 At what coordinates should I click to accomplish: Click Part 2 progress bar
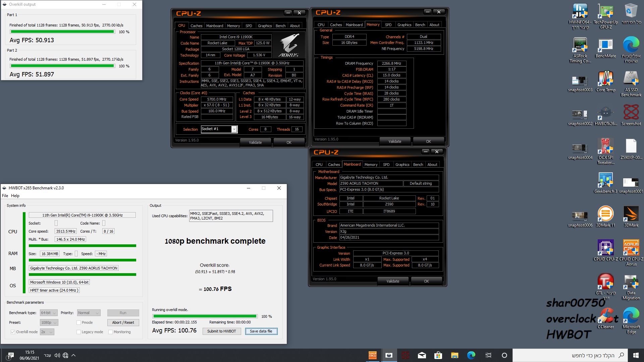coord(62,66)
